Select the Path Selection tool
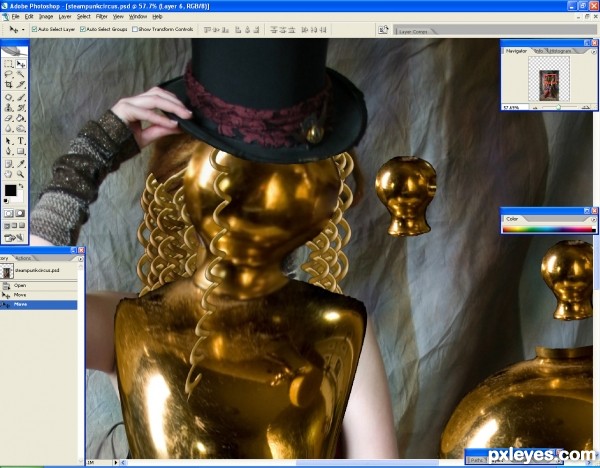Image resolution: width=600 pixels, height=468 pixels. coord(9,141)
